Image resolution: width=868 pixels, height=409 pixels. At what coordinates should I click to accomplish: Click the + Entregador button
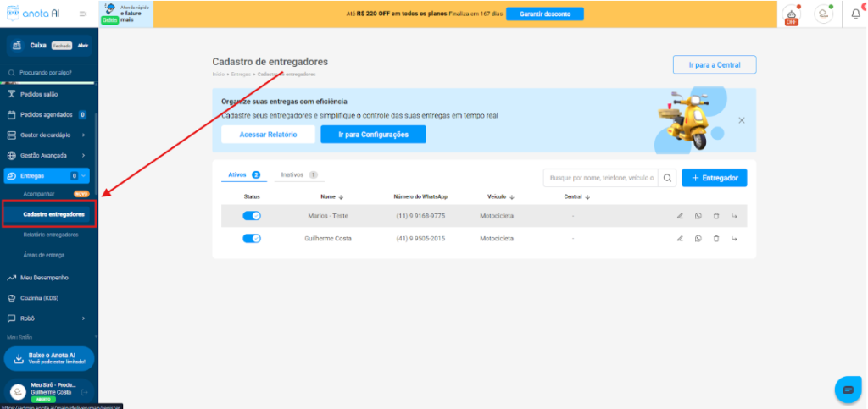(715, 178)
